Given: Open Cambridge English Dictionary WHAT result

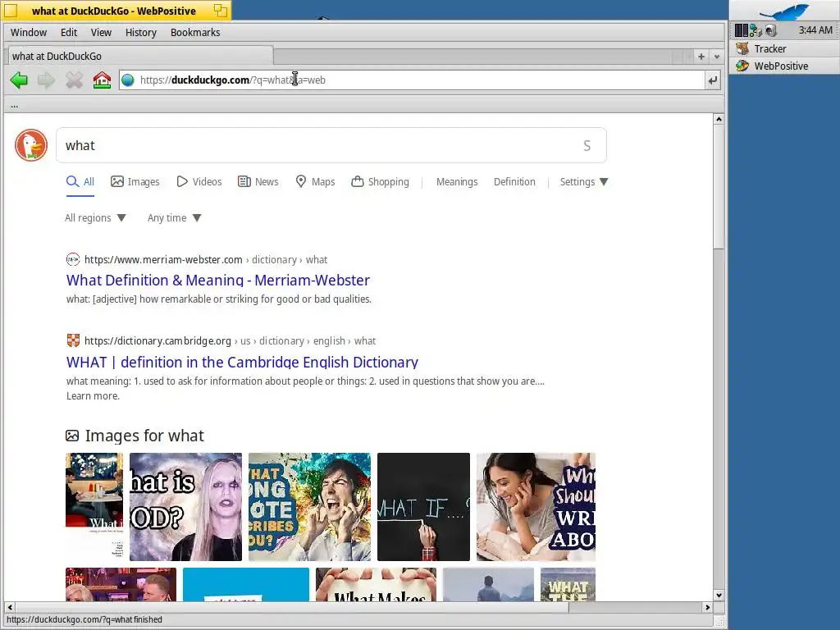Looking at the screenshot, I should (242, 362).
